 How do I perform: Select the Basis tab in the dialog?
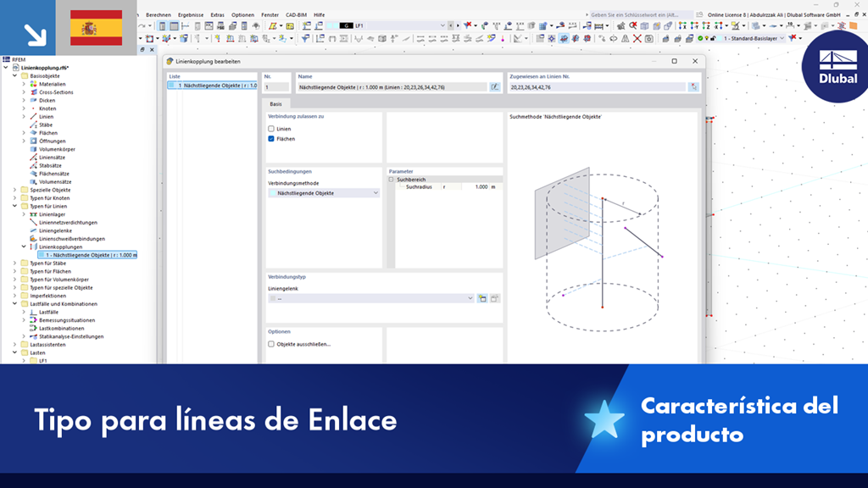pyautogui.click(x=275, y=104)
